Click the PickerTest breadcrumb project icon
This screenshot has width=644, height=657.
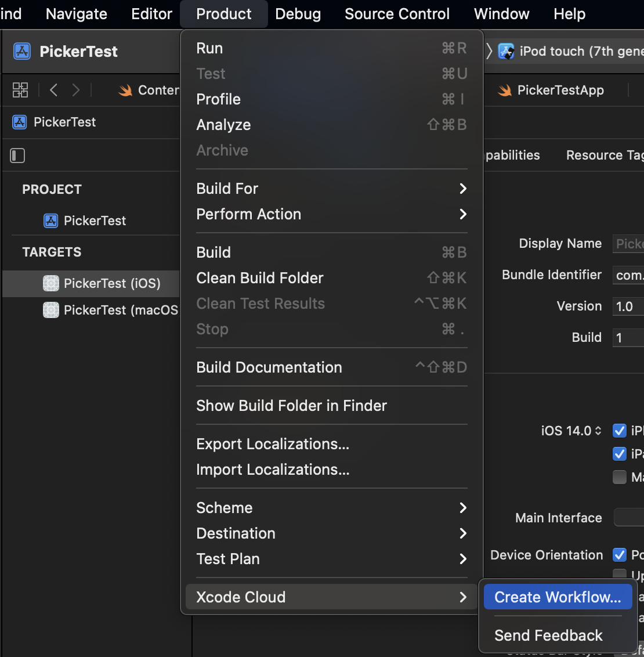[x=20, y=122]
